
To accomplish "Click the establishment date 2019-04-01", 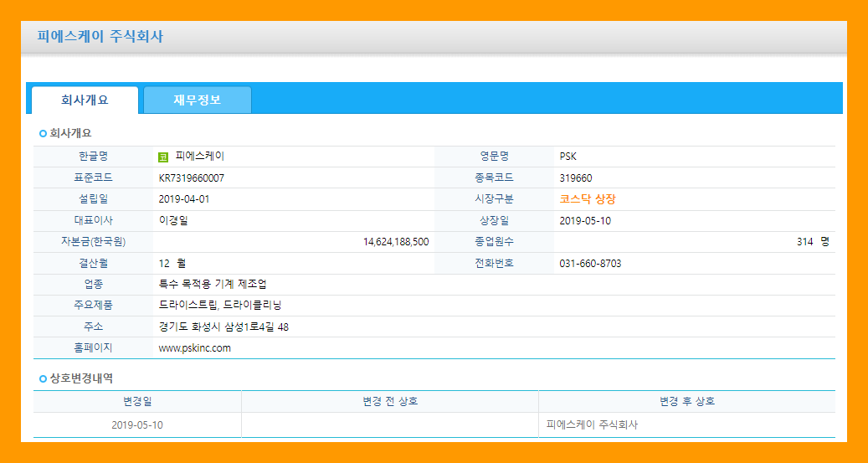I will 184,198.
